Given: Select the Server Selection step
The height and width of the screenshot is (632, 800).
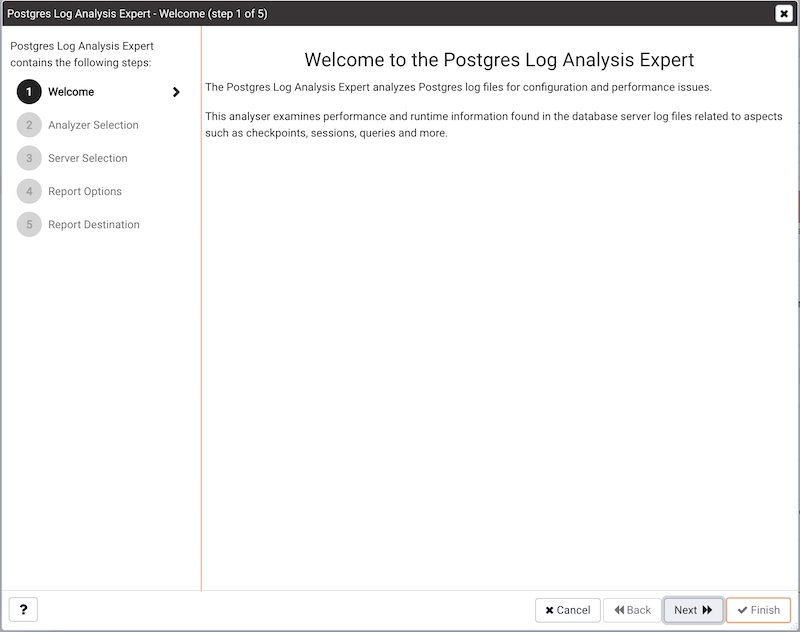Looking at the screenshot, I should click(x=88, y=158).
